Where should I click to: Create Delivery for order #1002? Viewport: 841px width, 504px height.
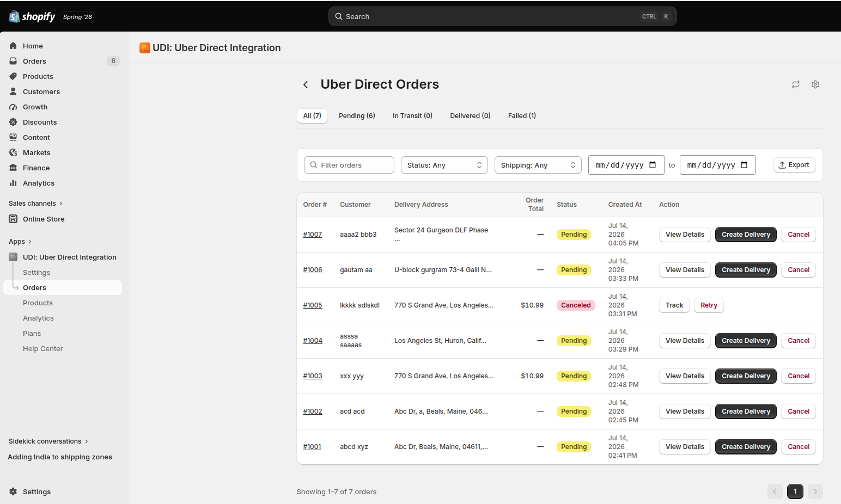tap(746, 411)
